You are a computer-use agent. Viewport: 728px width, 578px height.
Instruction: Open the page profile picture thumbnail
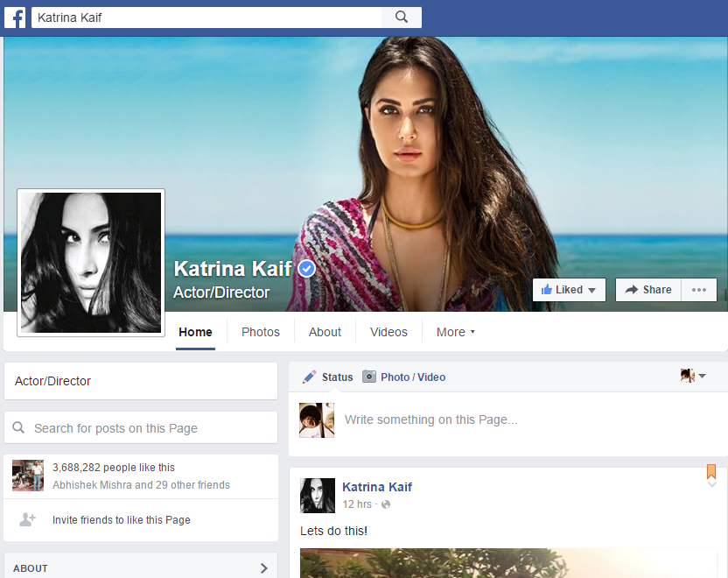91,262
